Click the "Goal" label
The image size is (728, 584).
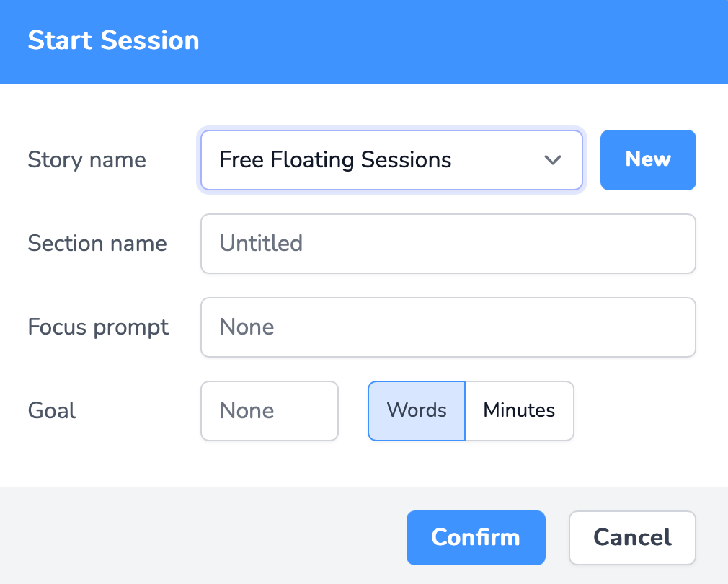pyautogui.click(x=52, y=411)
